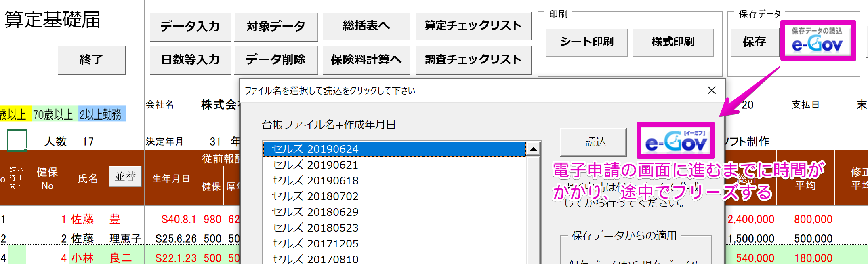Click name cell 小林 良二

point(106,258)
